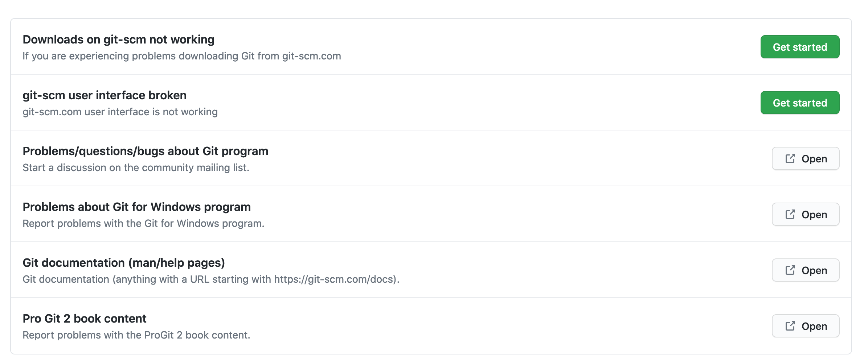Click Get started for git-scm user interface broken

coord(800,103)
